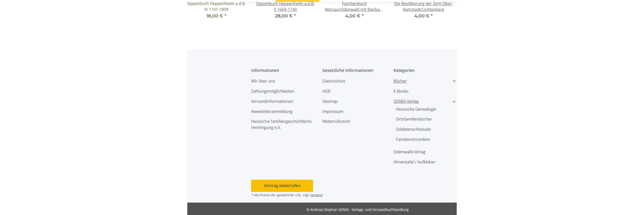
Task: Open Sippenbuch Heppenheim II 1669-1740 product
Action: point(286,6)
